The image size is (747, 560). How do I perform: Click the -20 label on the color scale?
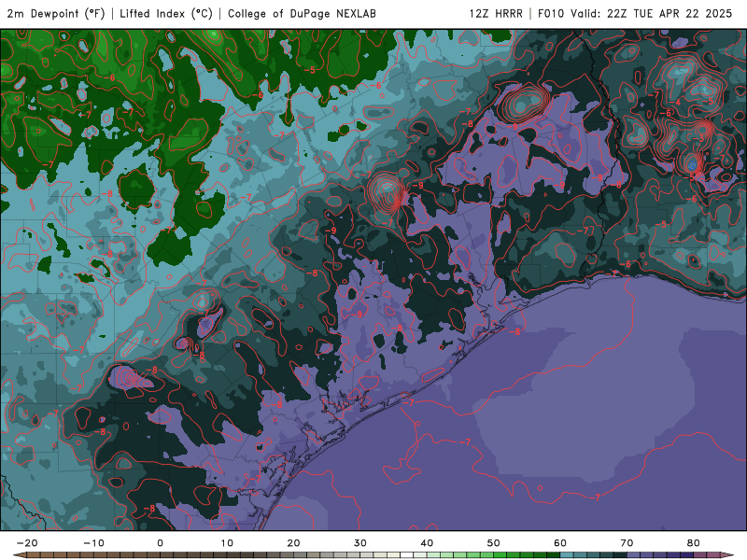(27, 543)
